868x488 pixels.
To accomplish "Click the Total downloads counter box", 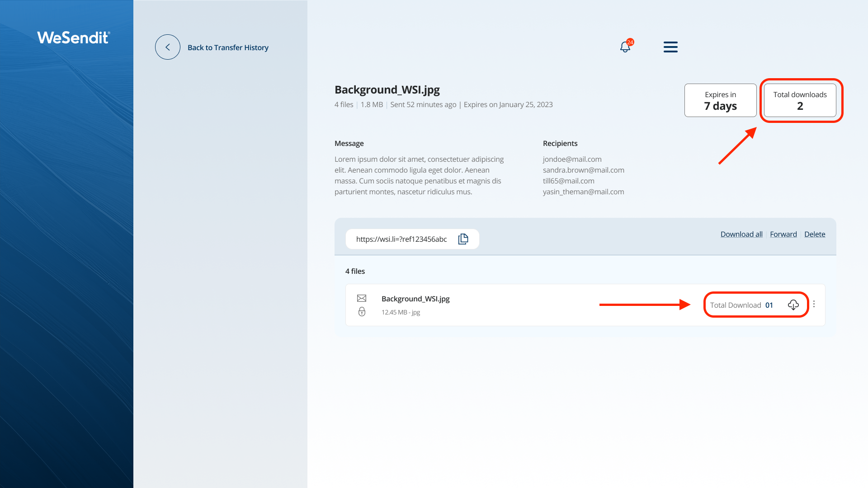I will 800,100.
